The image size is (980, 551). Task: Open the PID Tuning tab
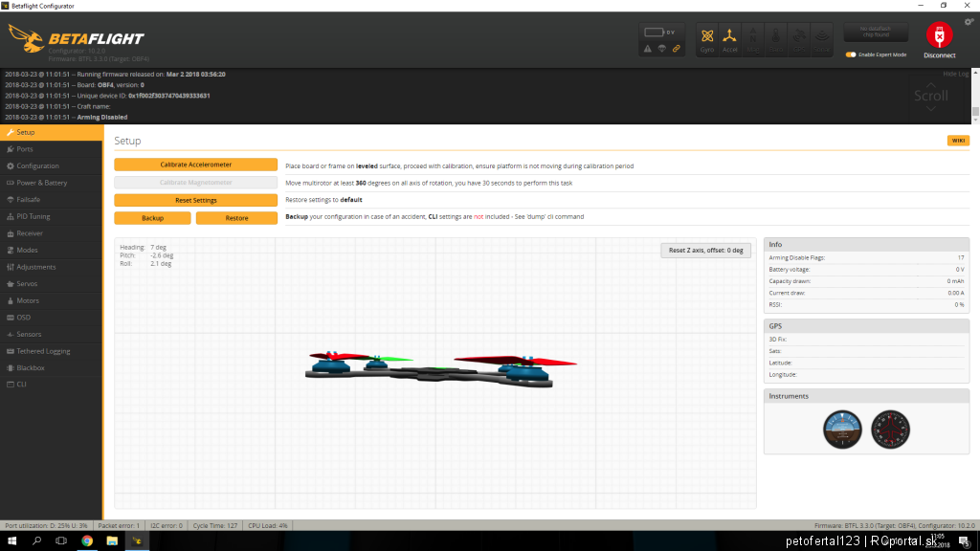(52, 217)
